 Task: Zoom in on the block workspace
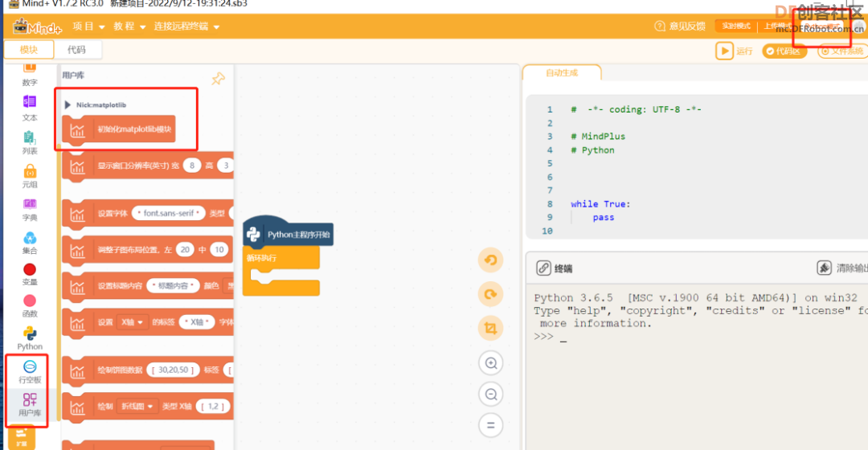490,363
